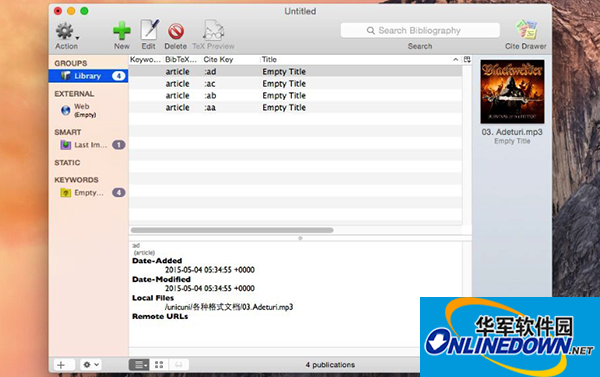
Task: Click the Date-Added value in preview
Action: click(210, 270)
